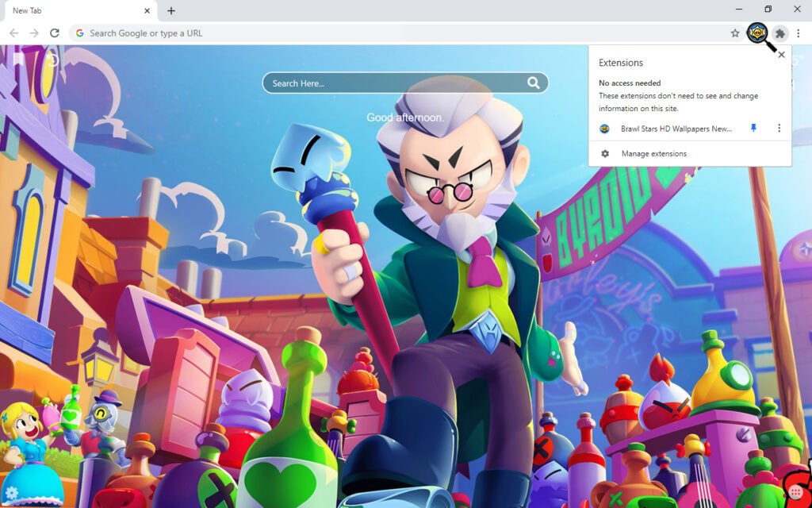This screenshot has width=812, height=508.
Task: Open the Extensions puzzle piece icon
Action: 780,33
